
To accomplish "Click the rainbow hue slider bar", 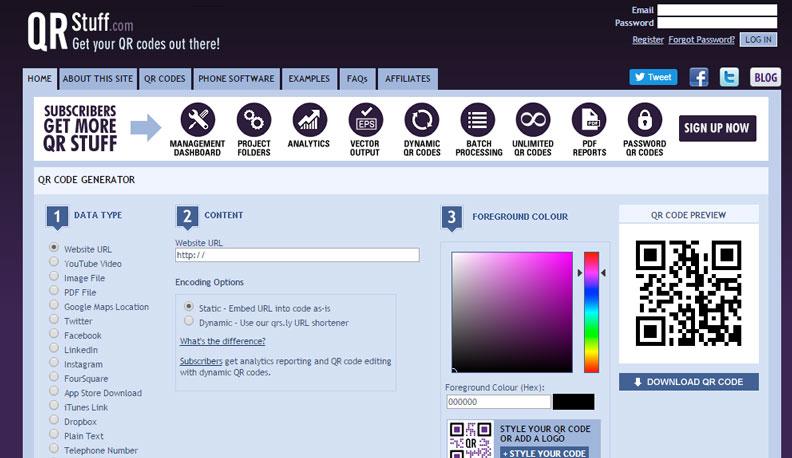I will pos(591,312).
